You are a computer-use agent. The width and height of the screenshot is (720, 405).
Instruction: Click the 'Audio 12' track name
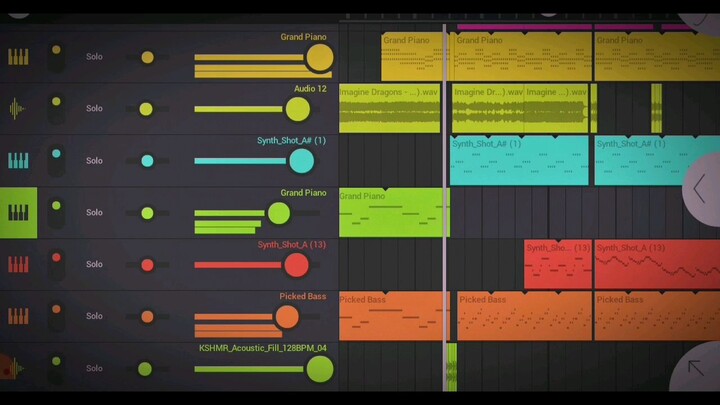(310, 89)
